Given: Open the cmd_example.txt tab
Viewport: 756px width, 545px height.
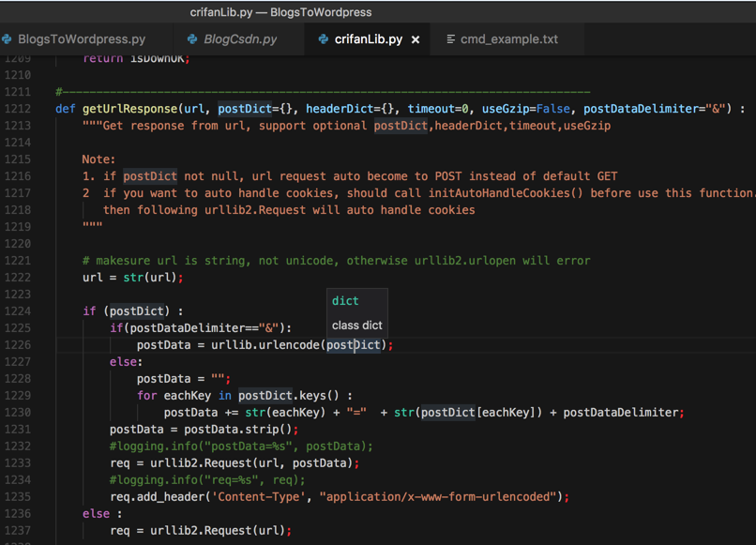Looking at the screenshot, I should 509,39.
